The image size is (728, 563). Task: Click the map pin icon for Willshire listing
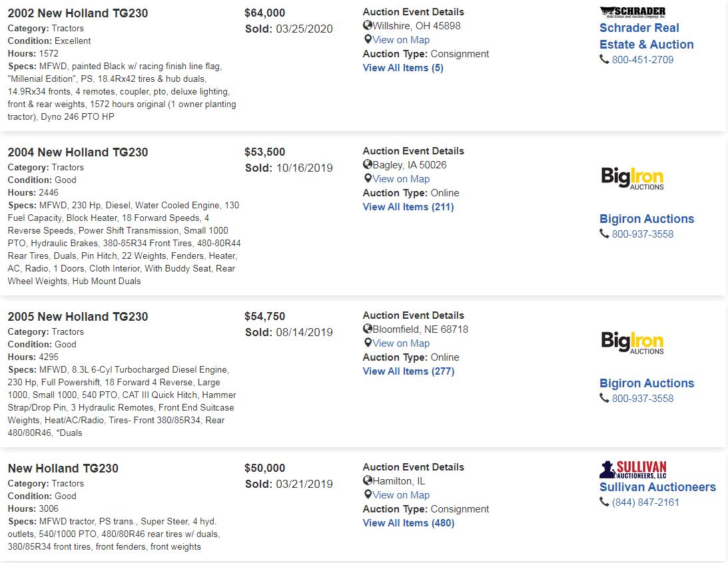point(368,39)
